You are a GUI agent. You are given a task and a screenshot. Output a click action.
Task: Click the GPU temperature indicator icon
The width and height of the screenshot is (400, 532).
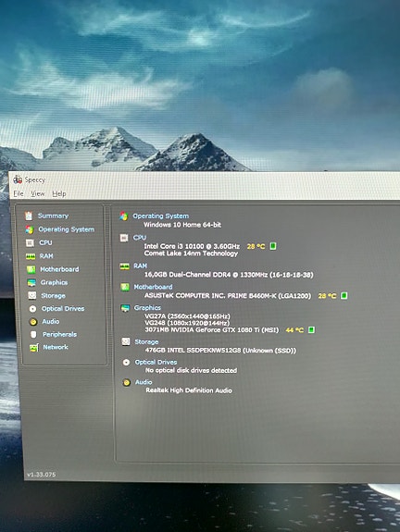click(x=311, y=329)
